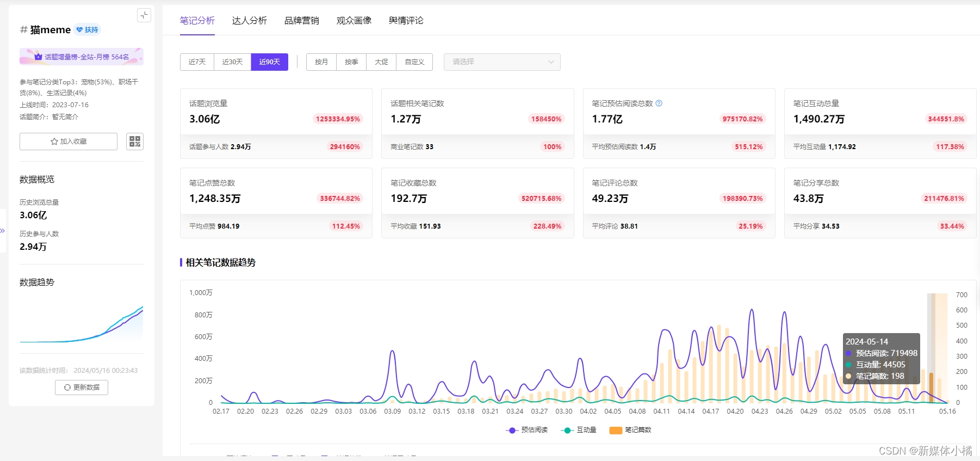Choose the 大促 period option

point(381,62)
